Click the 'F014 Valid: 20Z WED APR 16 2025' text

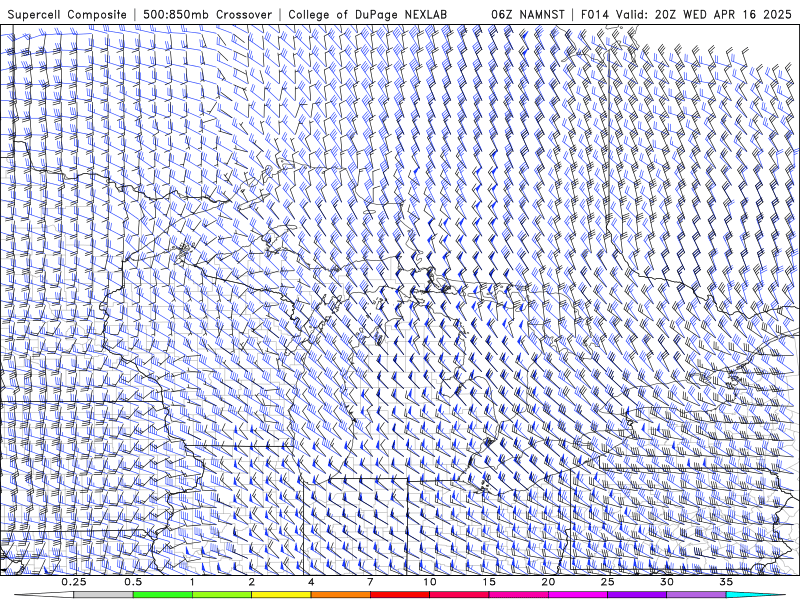pyautogui.click(x=686, y=14)
